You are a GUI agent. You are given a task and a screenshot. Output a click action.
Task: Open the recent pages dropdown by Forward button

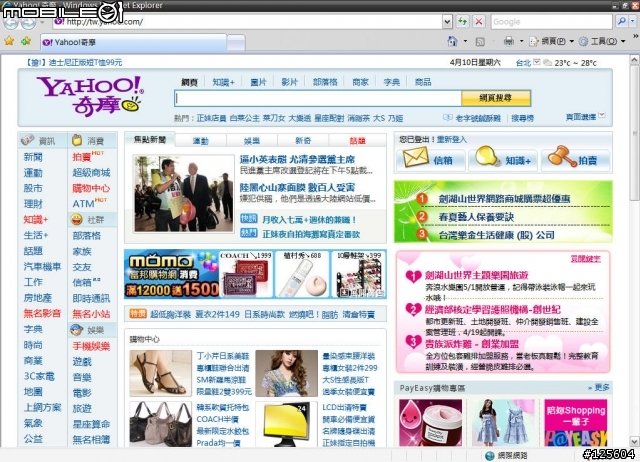click(42, 22)
